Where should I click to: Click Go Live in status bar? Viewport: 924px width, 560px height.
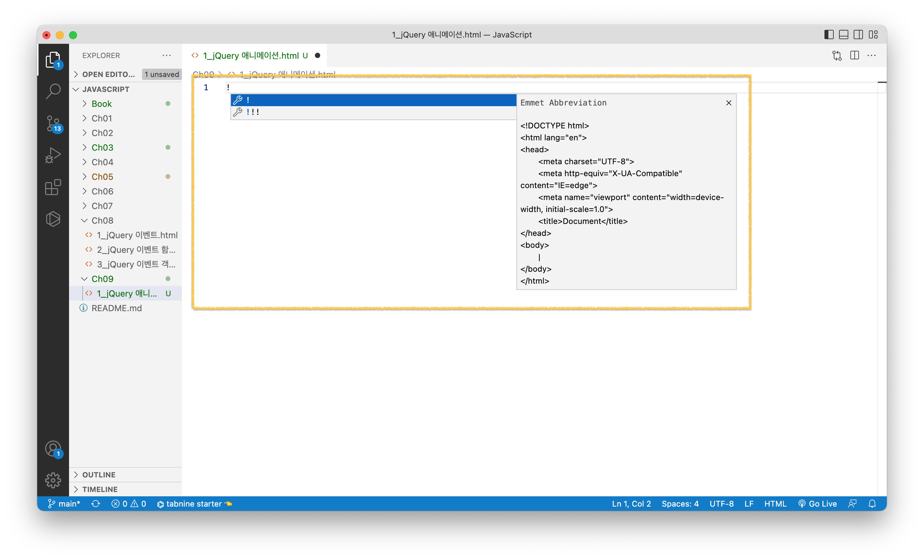tap(818, 504)
